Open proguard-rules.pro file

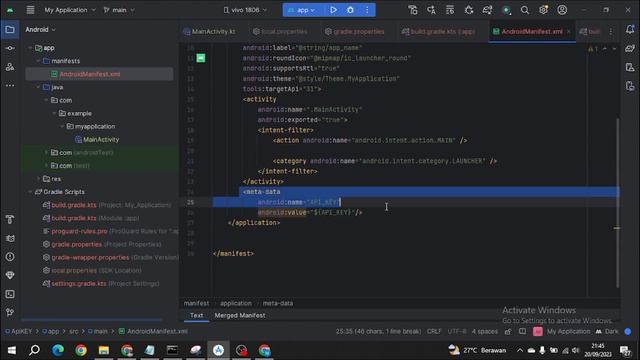pos(79,231)
